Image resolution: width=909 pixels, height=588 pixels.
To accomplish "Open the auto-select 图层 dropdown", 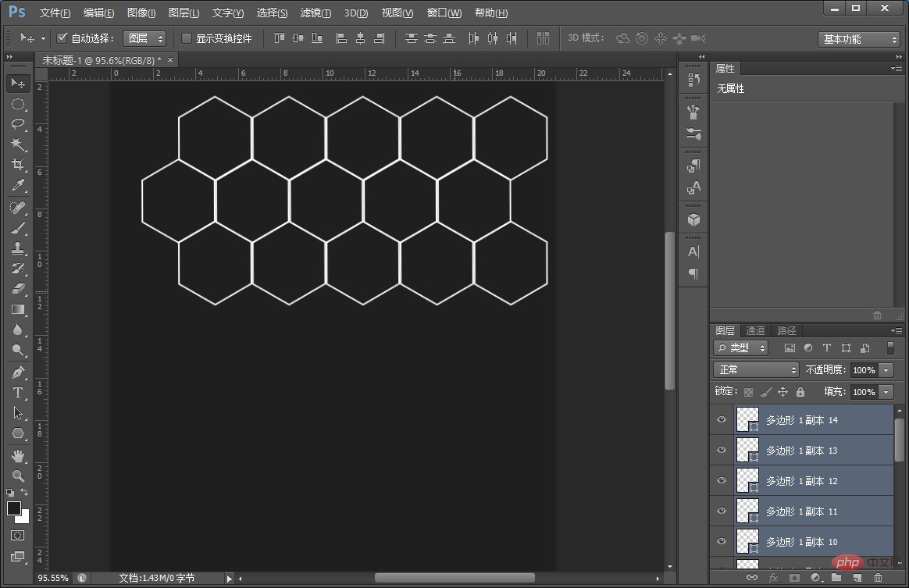I will click(145, 38).
